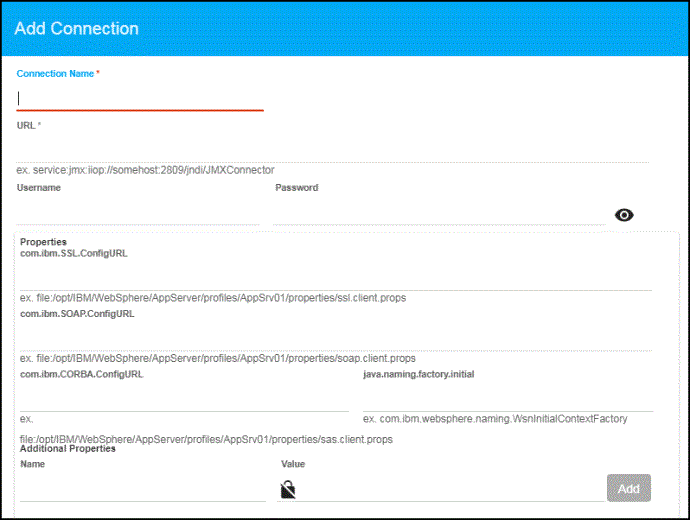Click the WsnInitialContextFactory example hint
690x520 pixels.
495,419
